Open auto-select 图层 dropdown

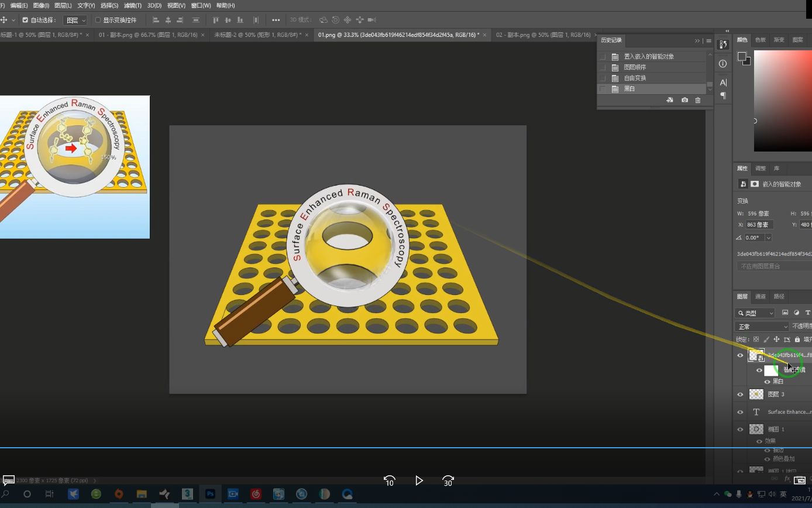[x=75, y=20]
